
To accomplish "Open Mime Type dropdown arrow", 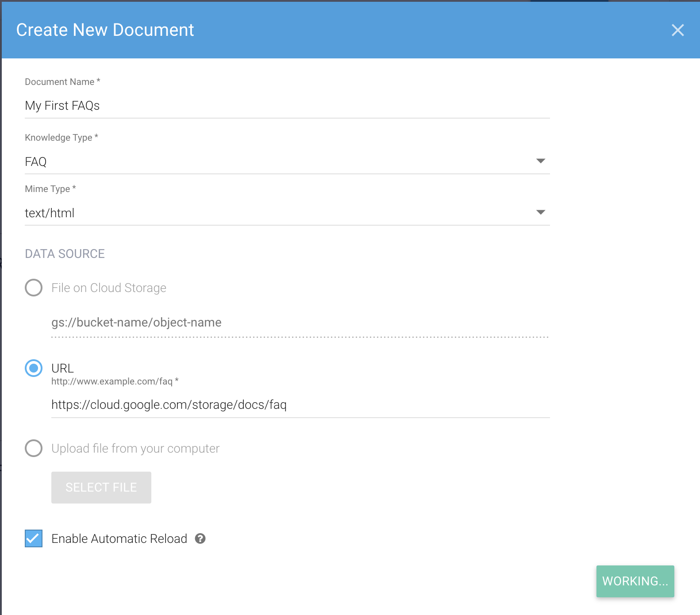I will click(540, 212).
